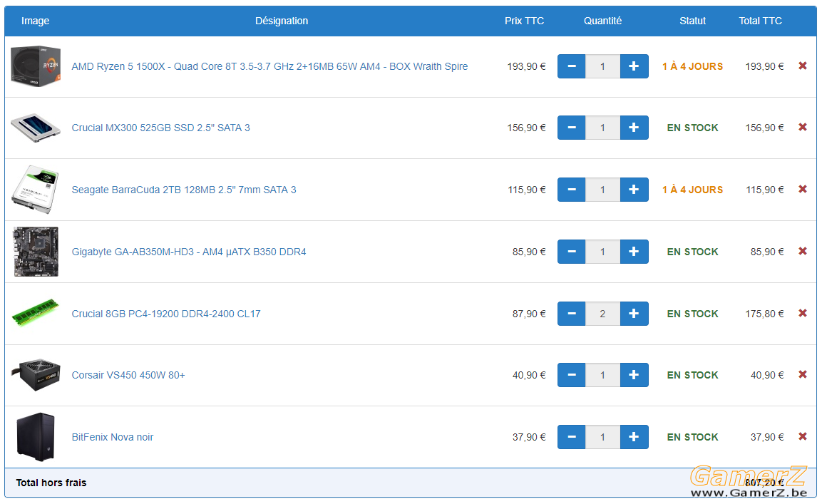The height and width of the screenshot is (504, 822).
Task: Open Crucial 8GB PC4-19200 product link
Action: 165,314
